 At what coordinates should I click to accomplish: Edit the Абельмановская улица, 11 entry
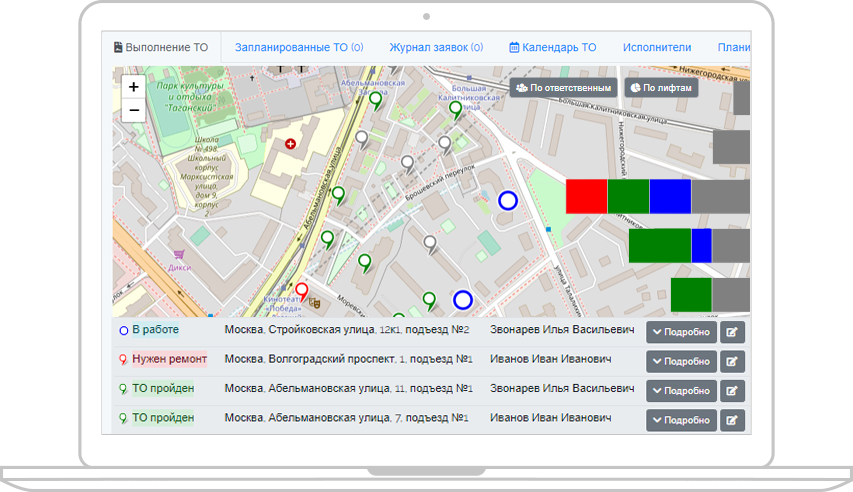click(x=733, y=391)
